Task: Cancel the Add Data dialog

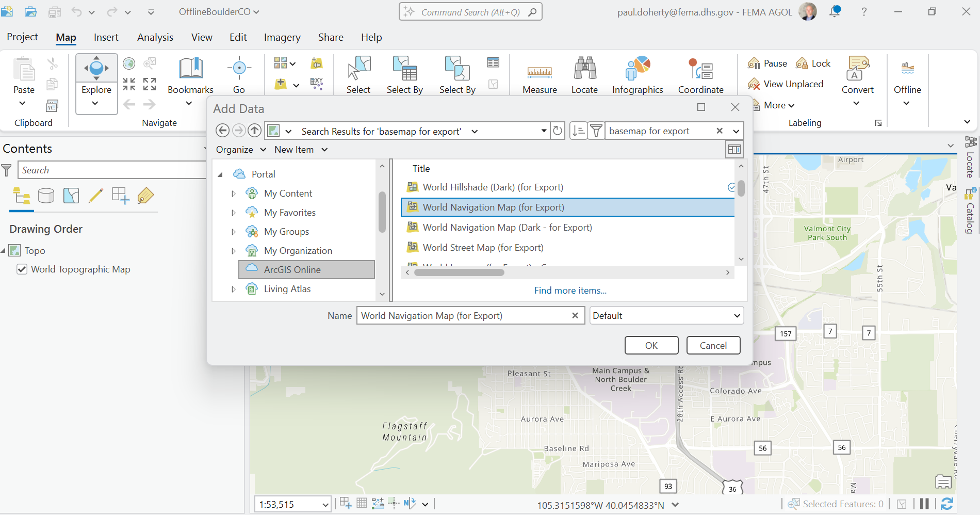Action: coord(713,345)
